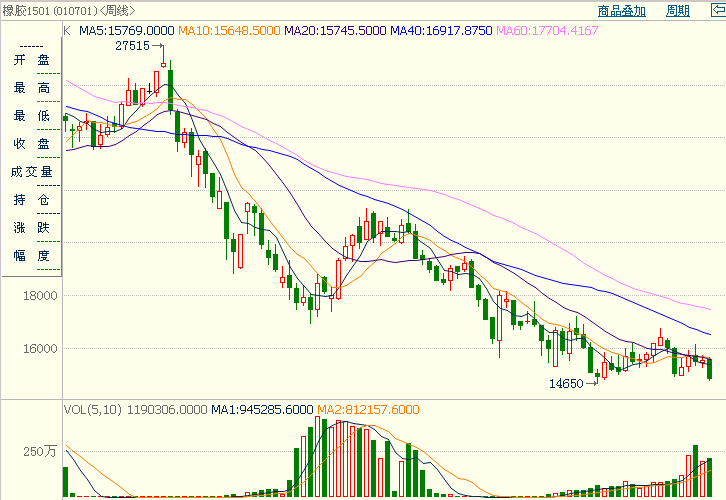
Task: Click the 成交量 field in side panel
Action: [30, 172]
